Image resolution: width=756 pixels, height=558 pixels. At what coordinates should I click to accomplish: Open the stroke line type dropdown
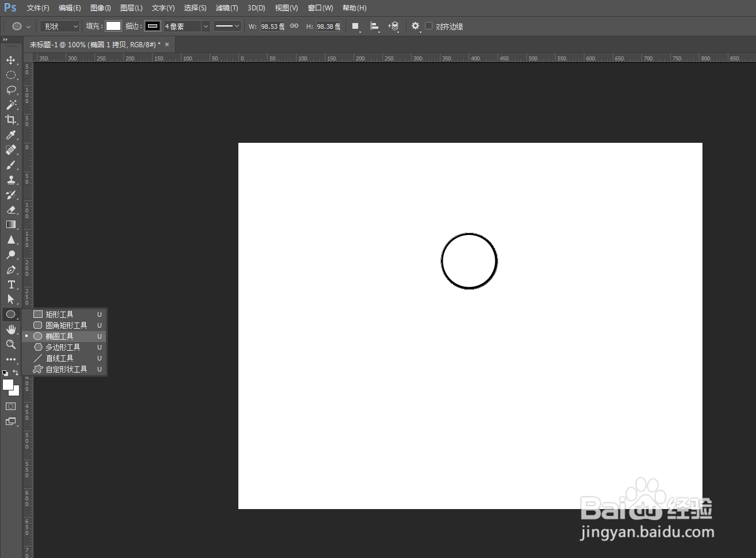coord(227,26)
